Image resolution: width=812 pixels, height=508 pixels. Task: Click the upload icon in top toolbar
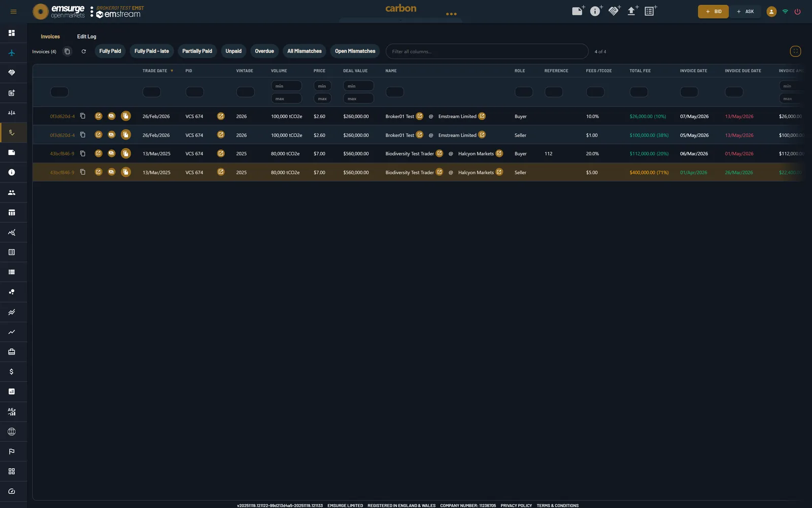(632, 11)
